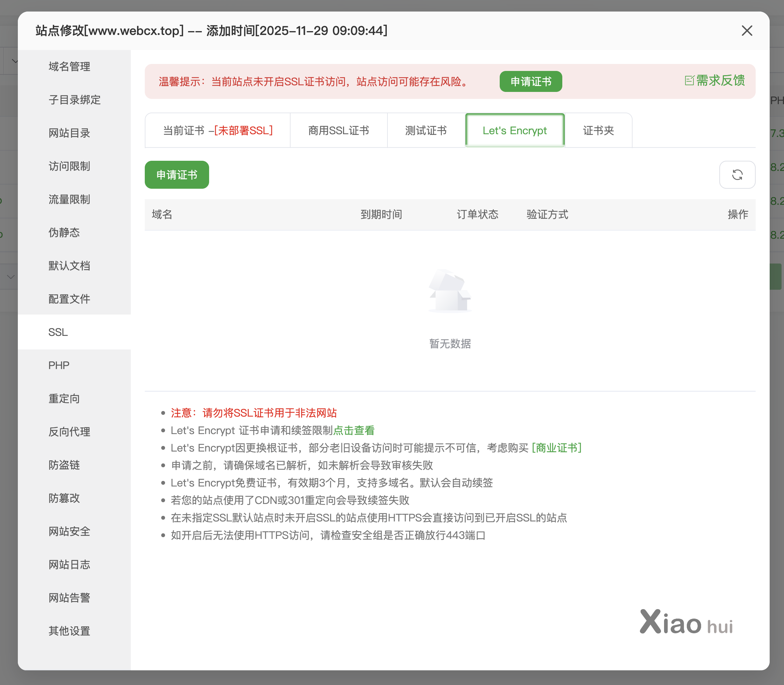Show the 当前证书 未部署SSL tab
Viewport: 784px width, 685px height.
218,131
